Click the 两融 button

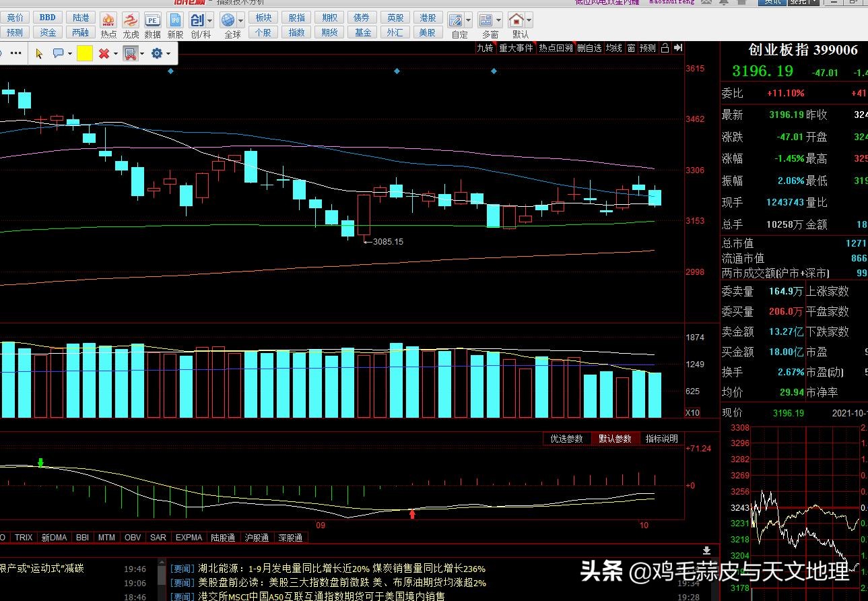click(x=81, y=32)
